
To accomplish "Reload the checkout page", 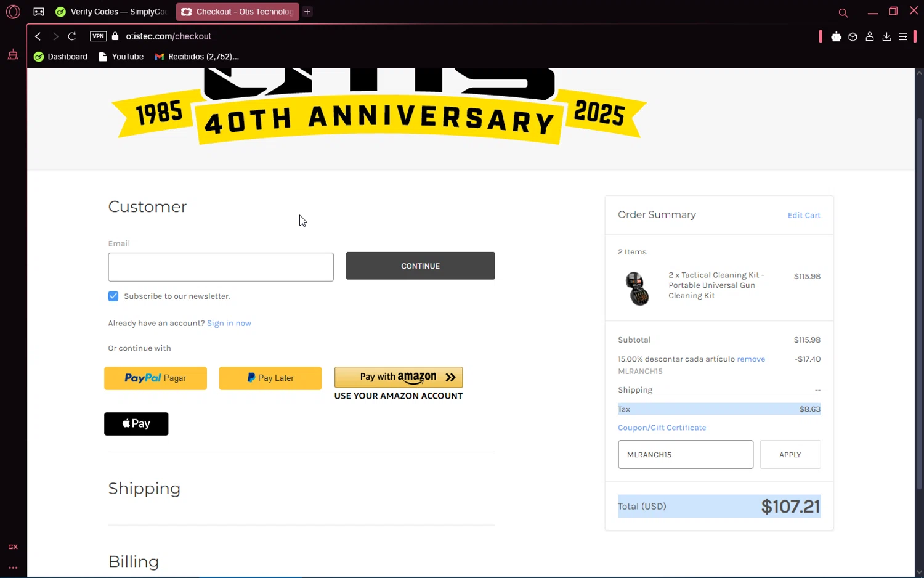I will point(72,36).
